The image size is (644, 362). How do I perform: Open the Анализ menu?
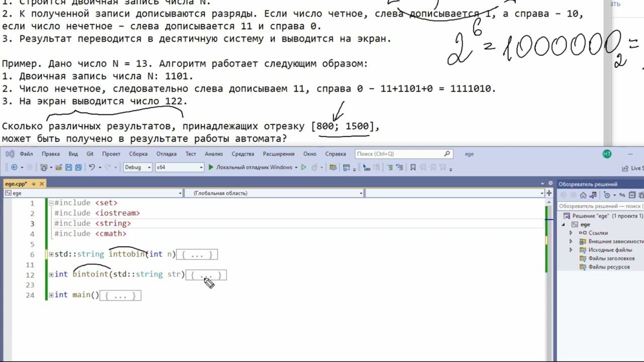(x=214, y=154)
